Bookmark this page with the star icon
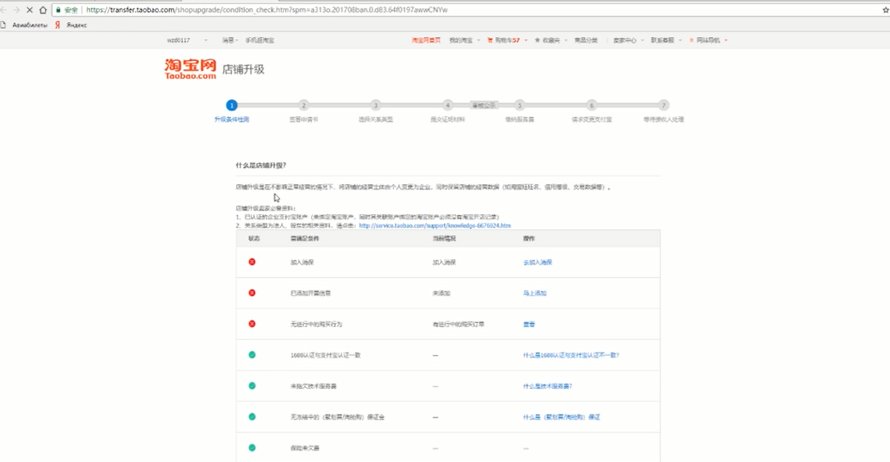Viewport: 890px width, 462px height. (885, 10)
